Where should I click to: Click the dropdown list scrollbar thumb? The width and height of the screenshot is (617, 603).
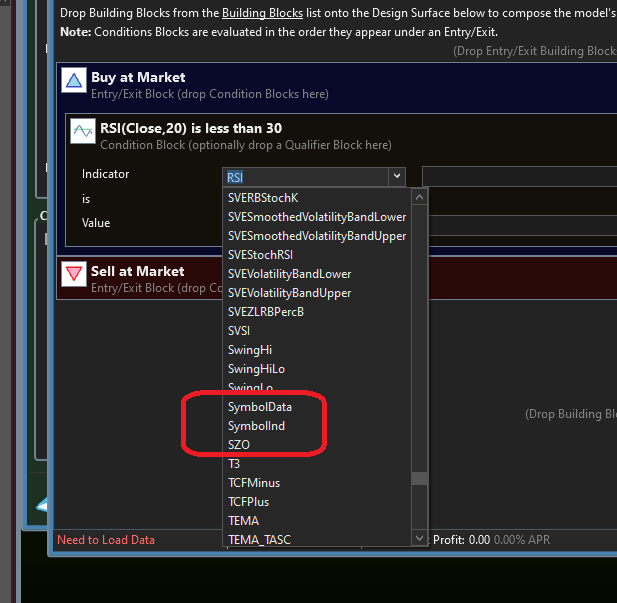(x=420, y=478)
